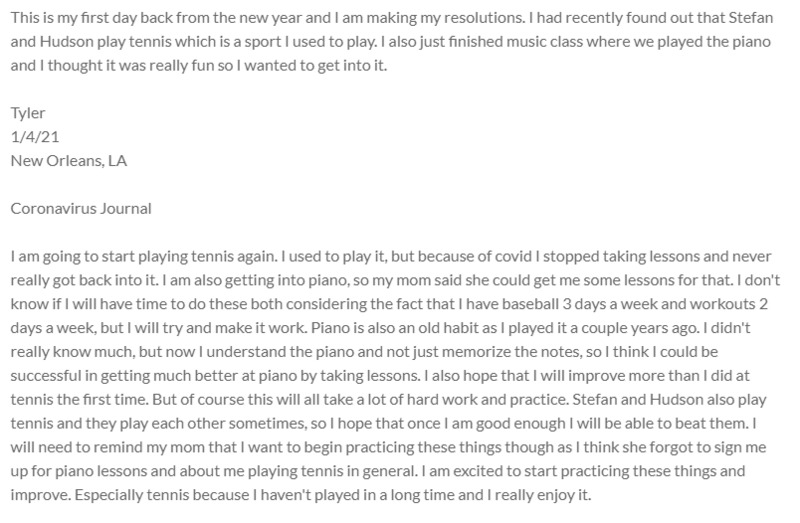Click the "New Orleans, LA" location line
Screen dimensions: 800x523
68,160
